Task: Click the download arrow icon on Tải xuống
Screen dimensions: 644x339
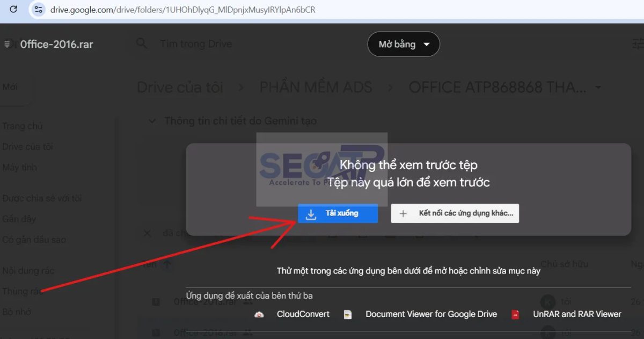Action: coord(311,214)
